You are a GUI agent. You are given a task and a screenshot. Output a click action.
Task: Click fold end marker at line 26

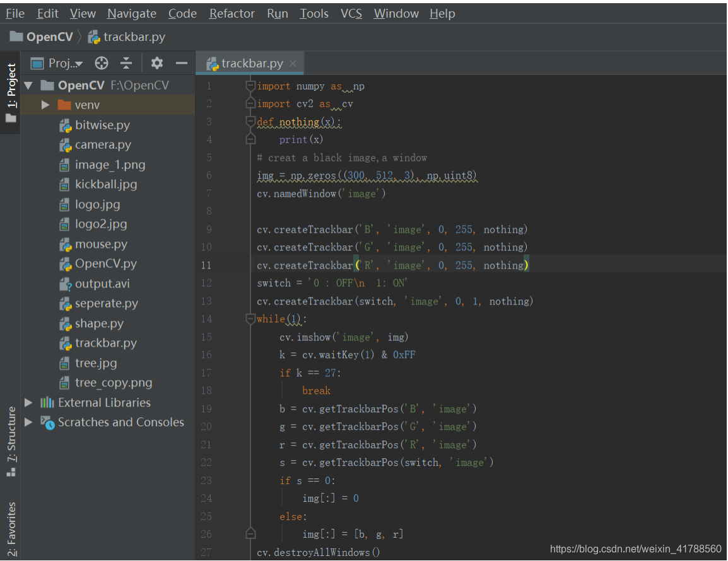point(250,534)
